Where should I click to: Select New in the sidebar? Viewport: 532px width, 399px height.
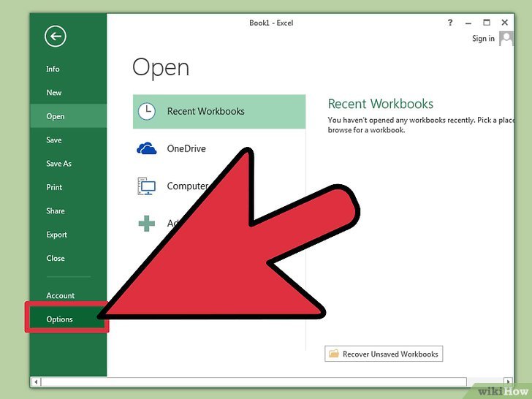(x=53, y=92)
